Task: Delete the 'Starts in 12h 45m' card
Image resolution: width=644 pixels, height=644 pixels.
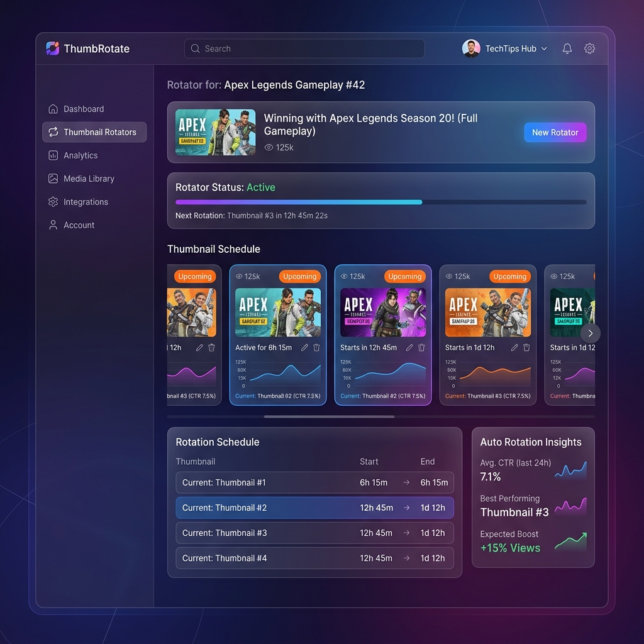Action: pyautogui.click(x=421, y=347)
